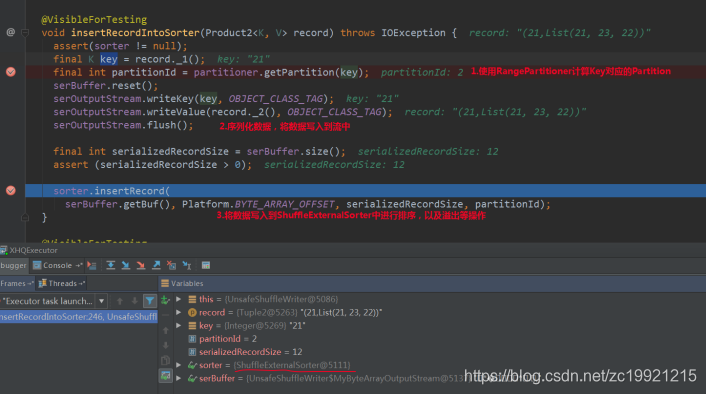This screenshot has width=707, height=395.
Task: Click the 'IOException' type in method signature
Action: [413, 33]
